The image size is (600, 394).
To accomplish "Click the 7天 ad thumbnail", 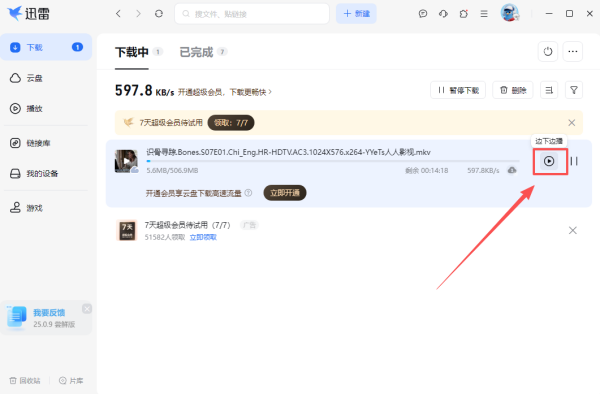I will coord(127,230).
